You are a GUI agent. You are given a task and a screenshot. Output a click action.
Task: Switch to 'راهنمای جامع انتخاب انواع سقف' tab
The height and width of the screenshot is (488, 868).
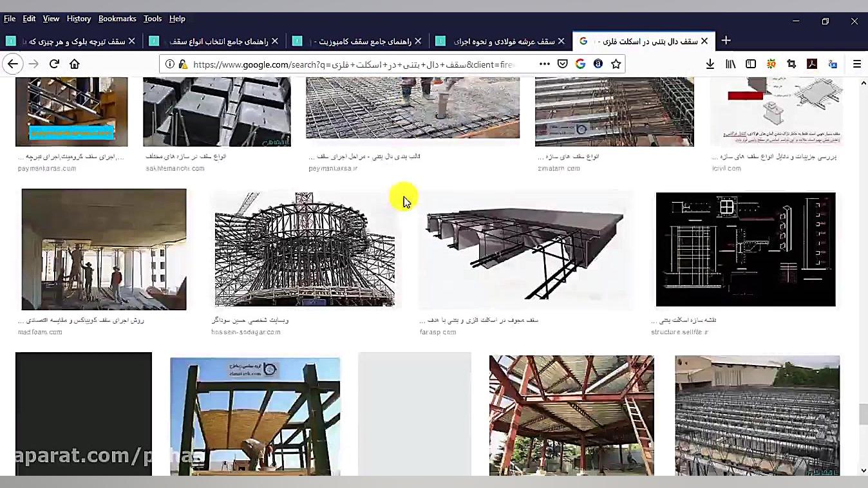coord(214,41)
